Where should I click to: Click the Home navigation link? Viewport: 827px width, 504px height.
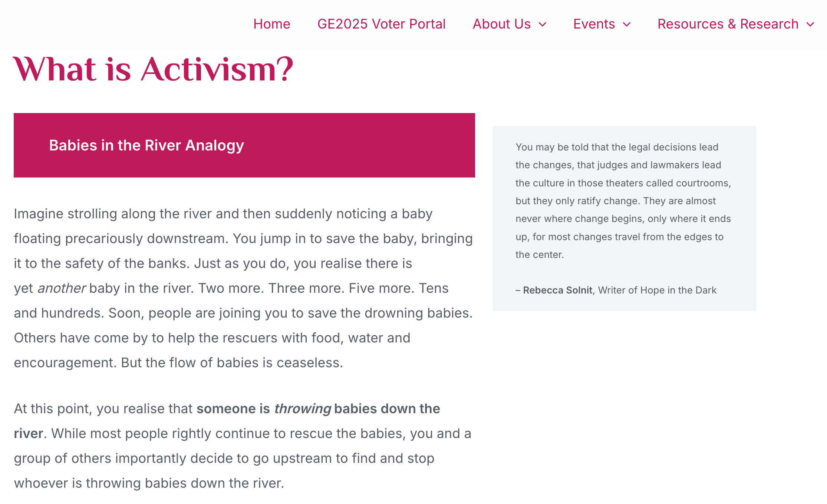[271, 24]
